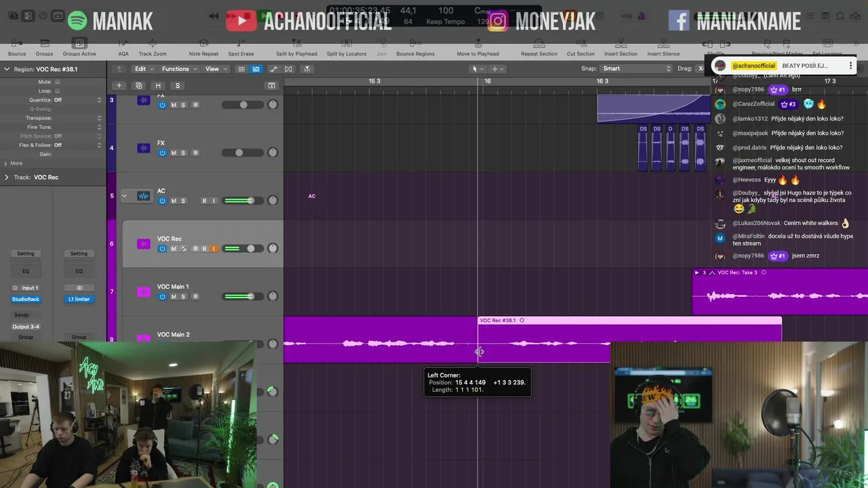Click the Split by Playhead scissors icon
The image size is (868, 488).
pyautogui.click(x=296, y=44)
